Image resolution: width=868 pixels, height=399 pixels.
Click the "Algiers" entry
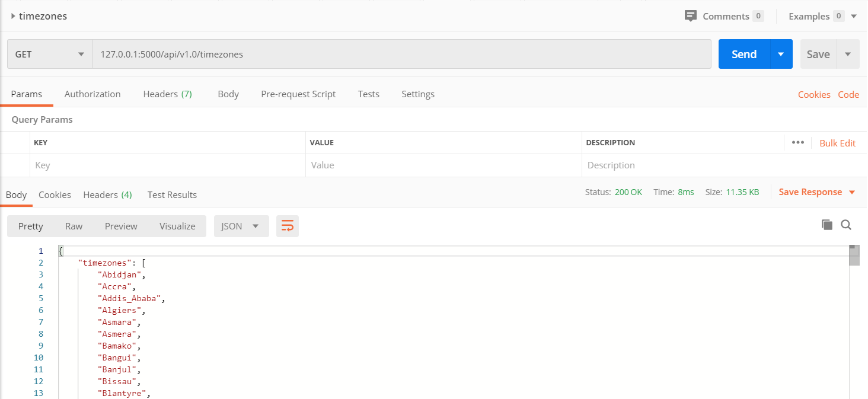click(119, 310)
